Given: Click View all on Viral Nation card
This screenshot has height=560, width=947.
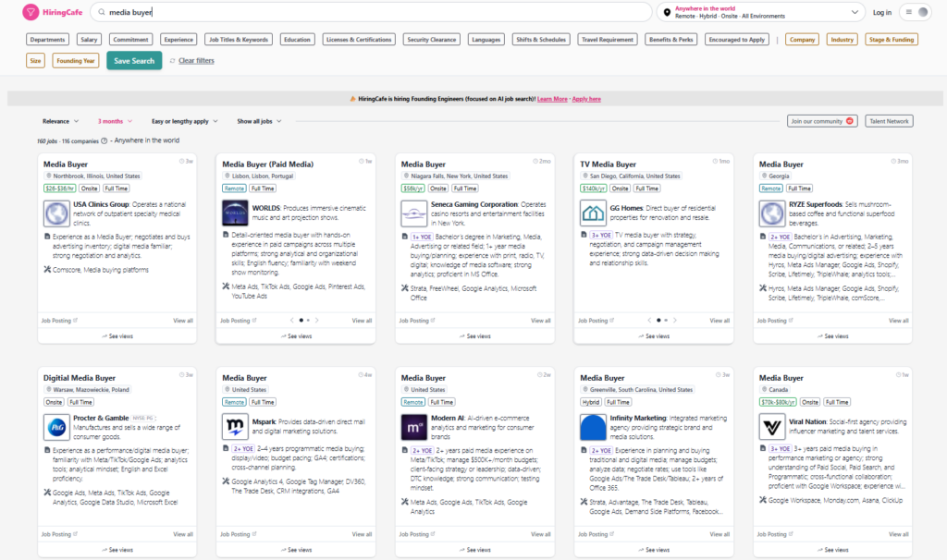Looking at the screenshot, I should pyautogui.click(x=899, y=535).
